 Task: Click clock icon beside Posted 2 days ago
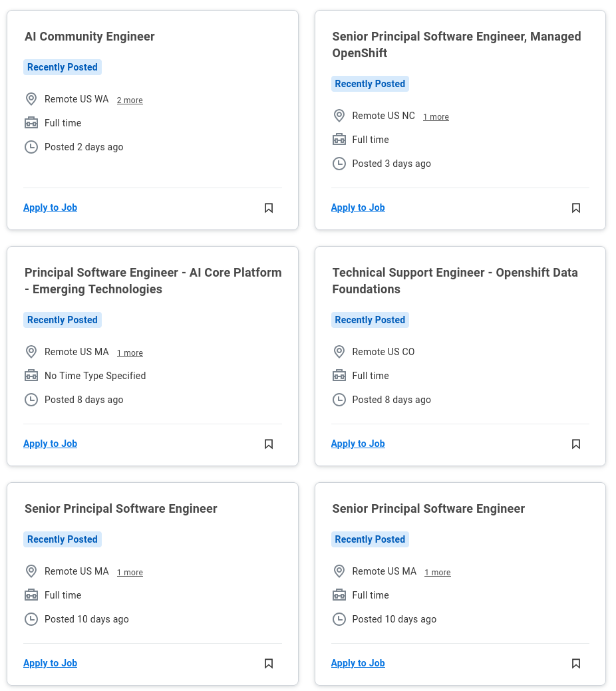31,147
